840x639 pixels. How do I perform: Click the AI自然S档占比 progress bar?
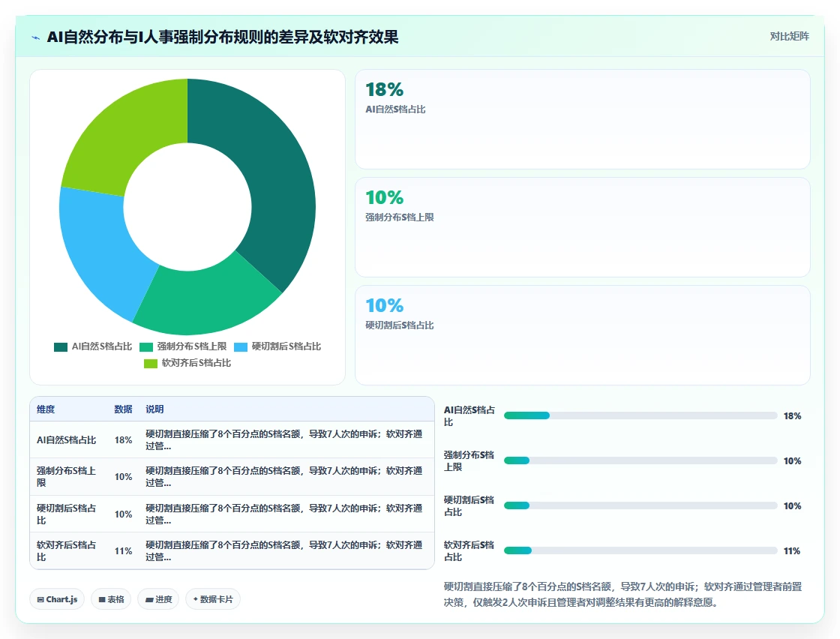tap(640, 415)
